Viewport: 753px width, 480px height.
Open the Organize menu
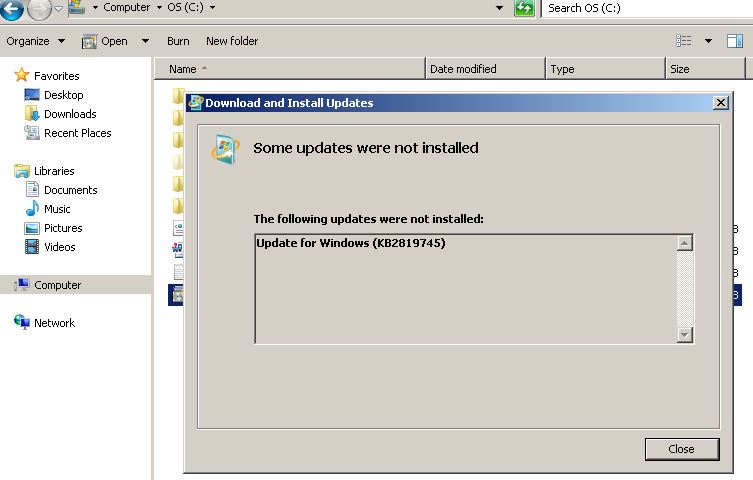click(x=35, y=41)
